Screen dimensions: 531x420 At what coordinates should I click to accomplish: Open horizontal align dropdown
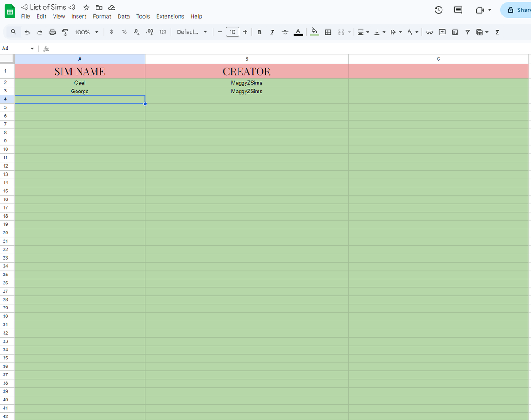click(x=363, y=32)
